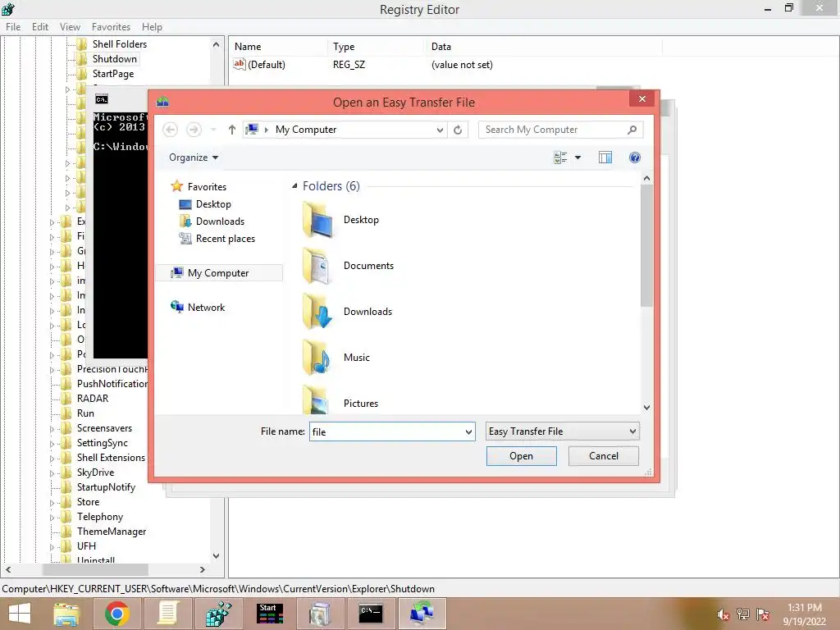Open Recent places in navigation pane
Viewport: 840px width, 630px height.
225,239
